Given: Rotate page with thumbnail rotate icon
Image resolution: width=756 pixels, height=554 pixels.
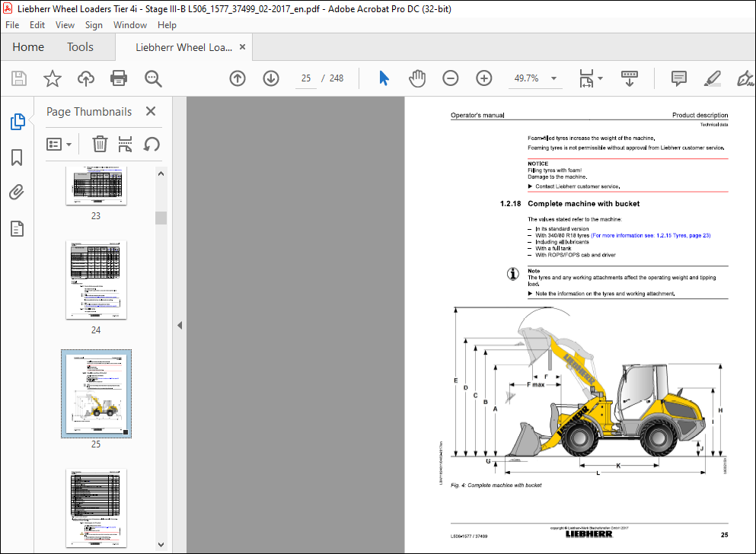Looking at the screenshot, I should (152, 144).
